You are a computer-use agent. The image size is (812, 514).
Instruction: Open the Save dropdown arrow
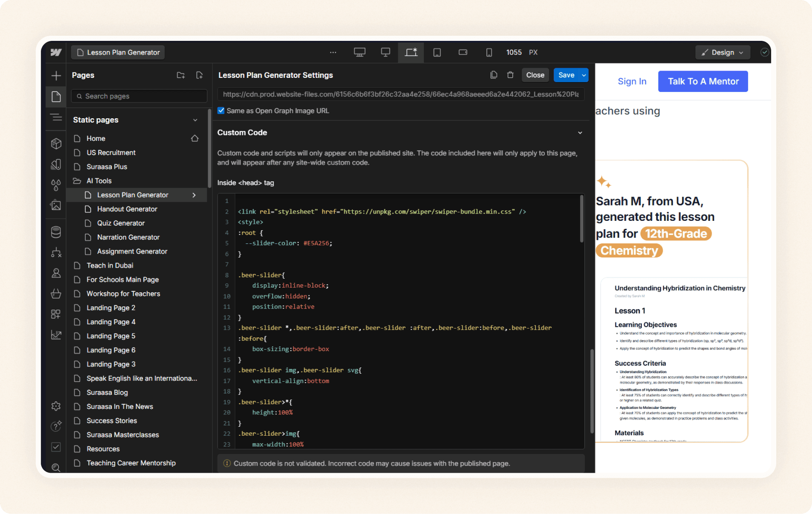pyautogui.click(x=584, y=75)
